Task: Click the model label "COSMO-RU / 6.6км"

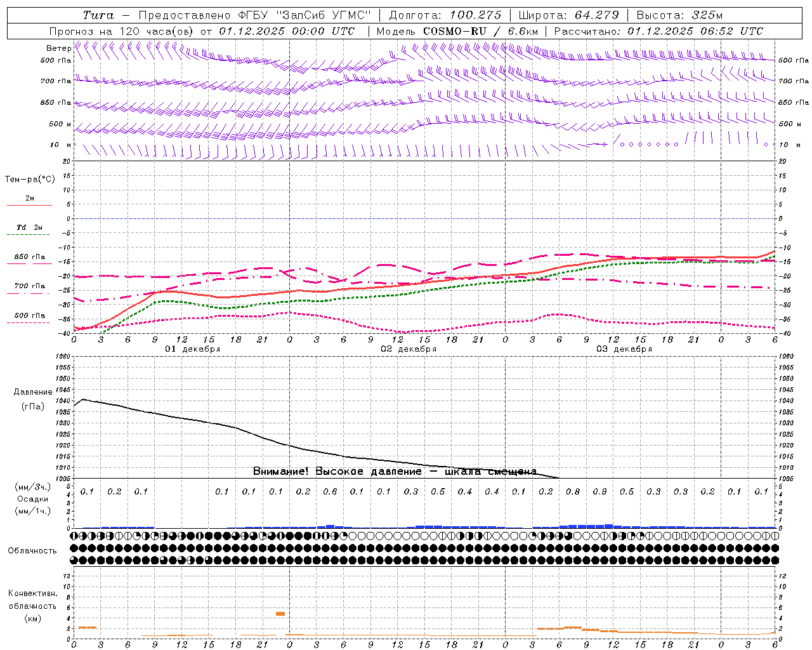Action: 480,31
